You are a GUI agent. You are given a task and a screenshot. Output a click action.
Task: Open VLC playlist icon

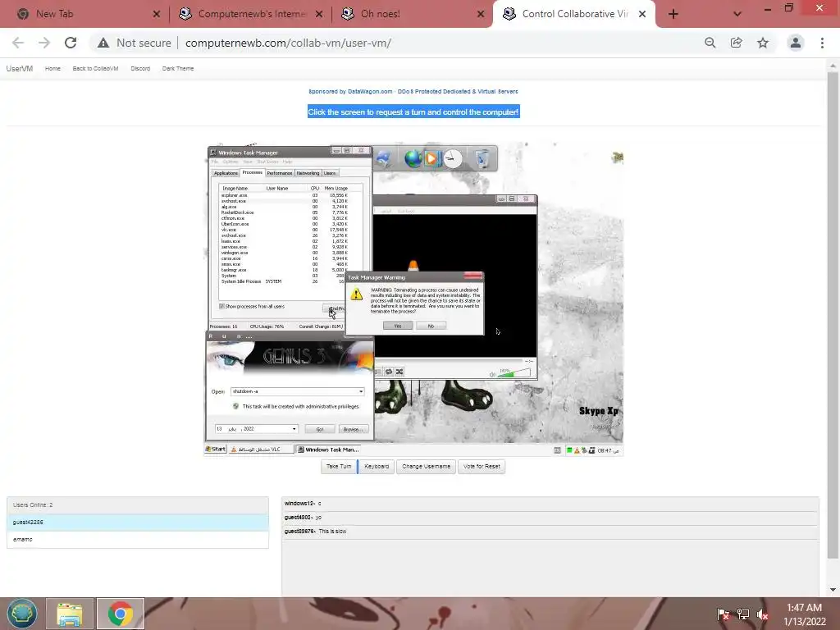point(378,372)
